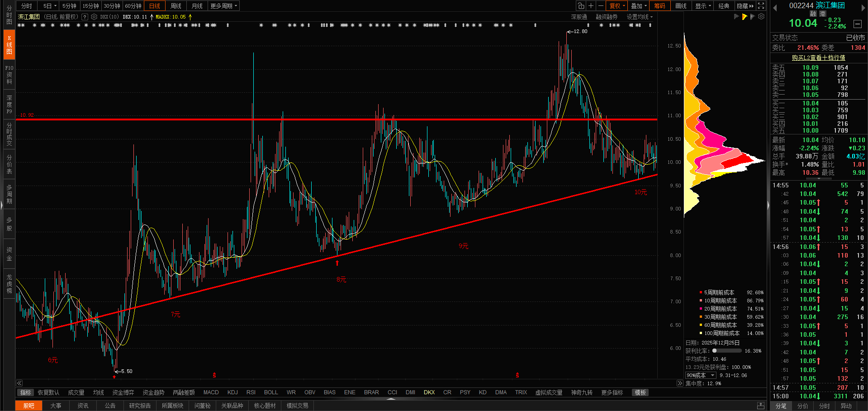
Task: Go to previous stock with left arrow
Action: click(775, 7)
